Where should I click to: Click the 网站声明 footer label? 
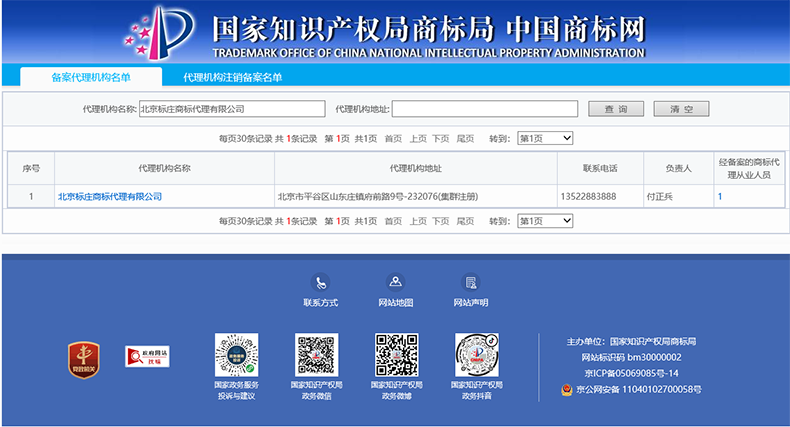coord(471,303)
